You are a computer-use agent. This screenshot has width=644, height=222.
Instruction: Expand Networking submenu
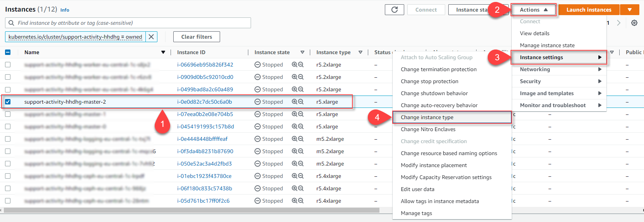click(559, 69)
